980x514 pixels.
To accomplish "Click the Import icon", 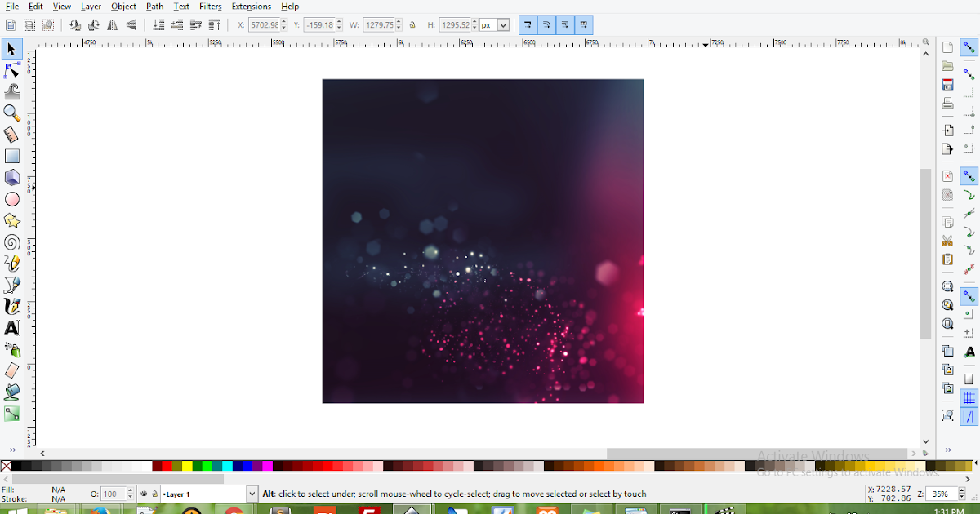I will (947, 131).
